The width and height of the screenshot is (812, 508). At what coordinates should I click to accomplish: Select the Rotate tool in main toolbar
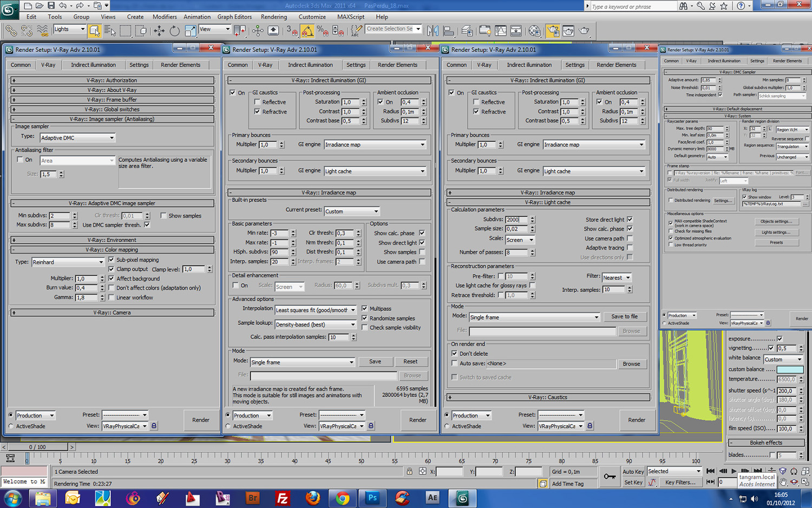coord(174,31)
